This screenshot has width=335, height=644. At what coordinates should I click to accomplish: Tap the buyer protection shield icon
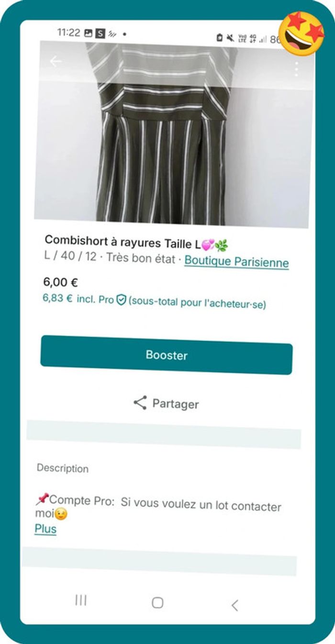[121, 300]
